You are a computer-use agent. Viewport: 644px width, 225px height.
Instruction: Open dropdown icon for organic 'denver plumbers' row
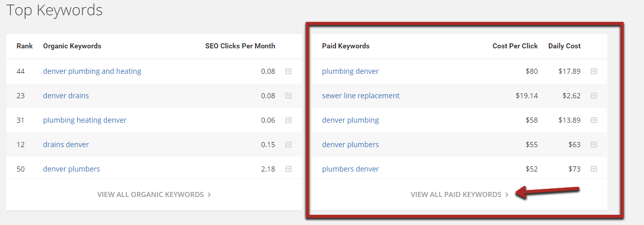pyautogui.click(x=288, y=169)
